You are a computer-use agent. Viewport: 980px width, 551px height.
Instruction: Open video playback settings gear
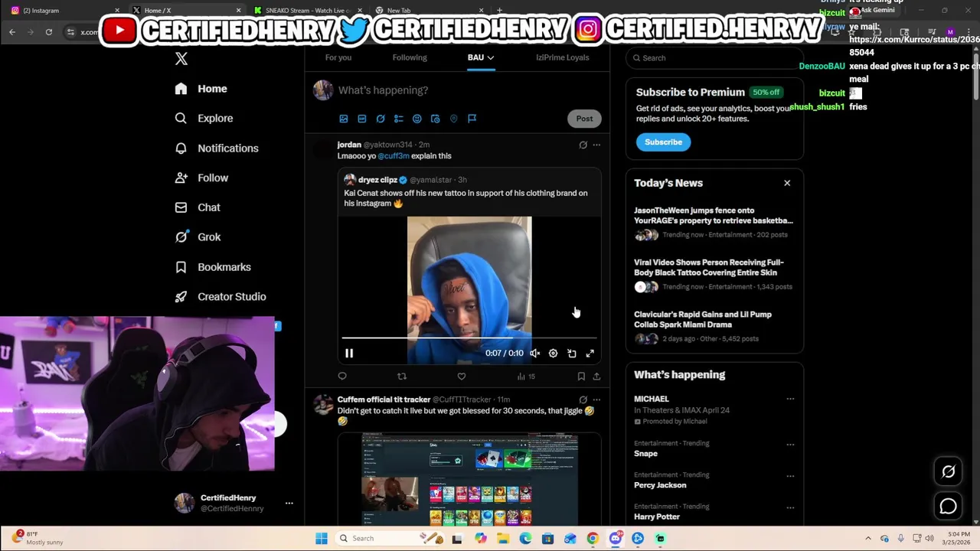554,354
